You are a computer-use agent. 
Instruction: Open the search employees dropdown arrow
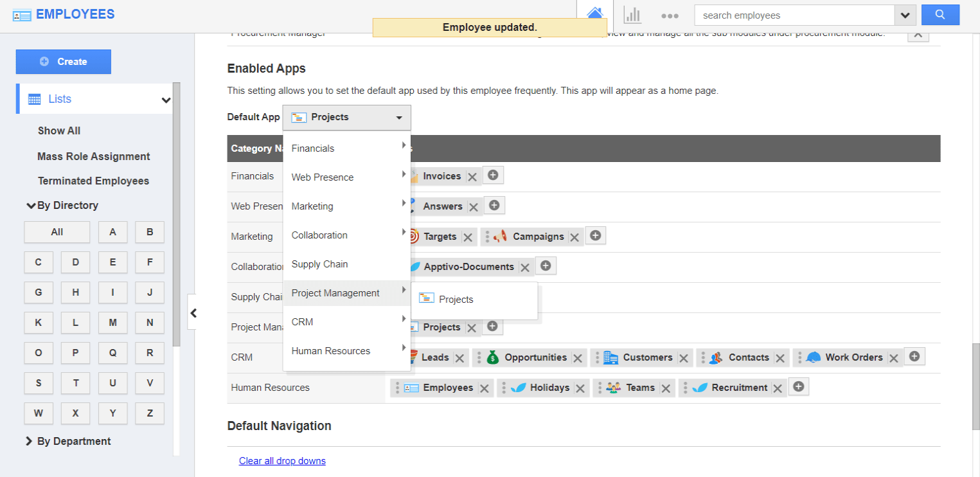[x=905, y=15]
